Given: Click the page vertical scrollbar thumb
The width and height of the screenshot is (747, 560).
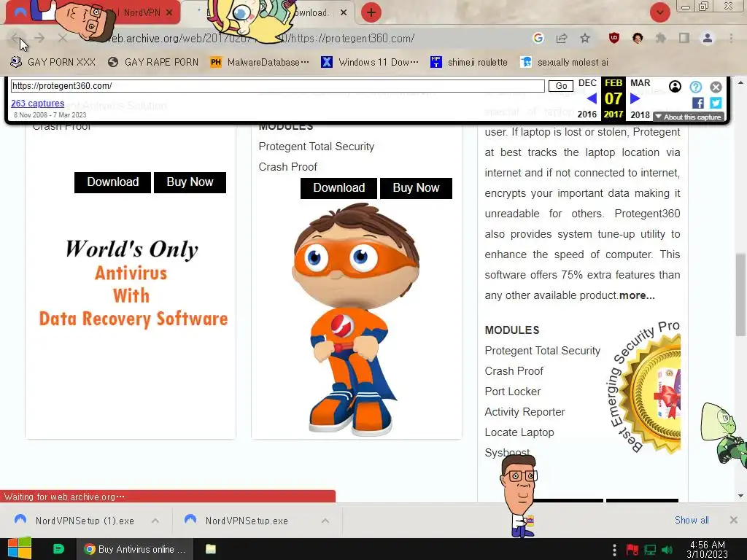Looking at the screenshot, I should point(740,295).
